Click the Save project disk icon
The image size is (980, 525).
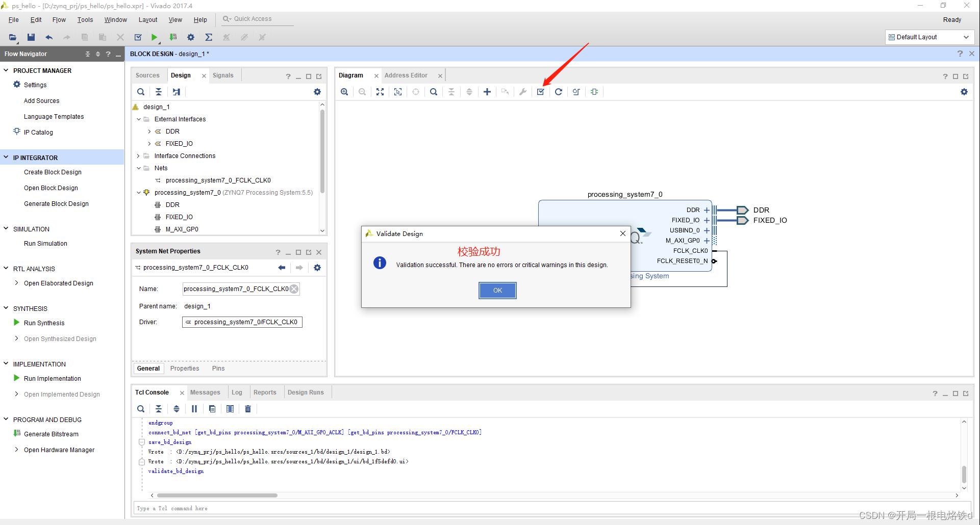[31, 37]
